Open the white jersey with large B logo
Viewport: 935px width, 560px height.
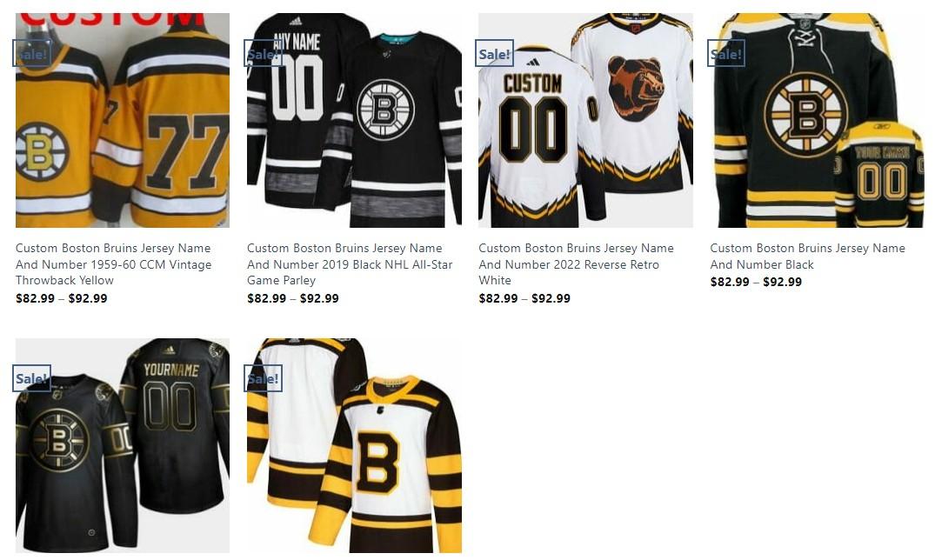[x=354, y=445]
